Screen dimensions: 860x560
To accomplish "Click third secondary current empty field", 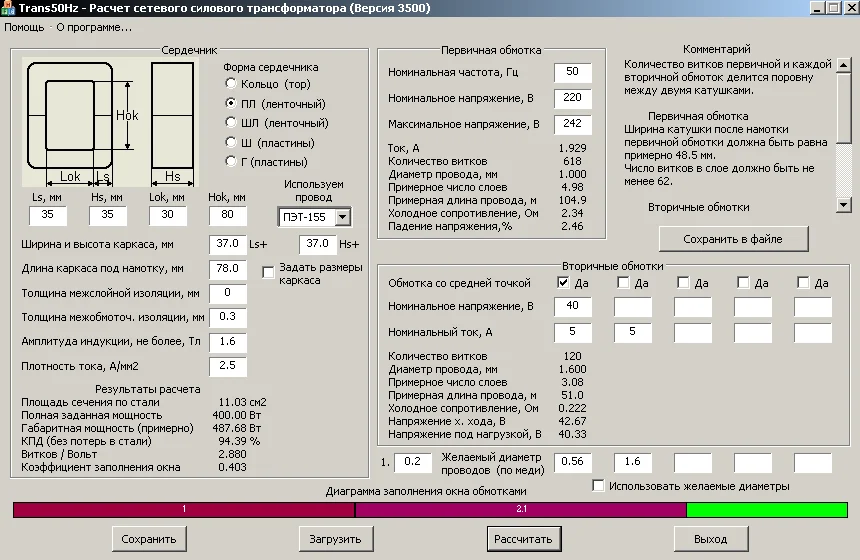I will coord(693,332).
